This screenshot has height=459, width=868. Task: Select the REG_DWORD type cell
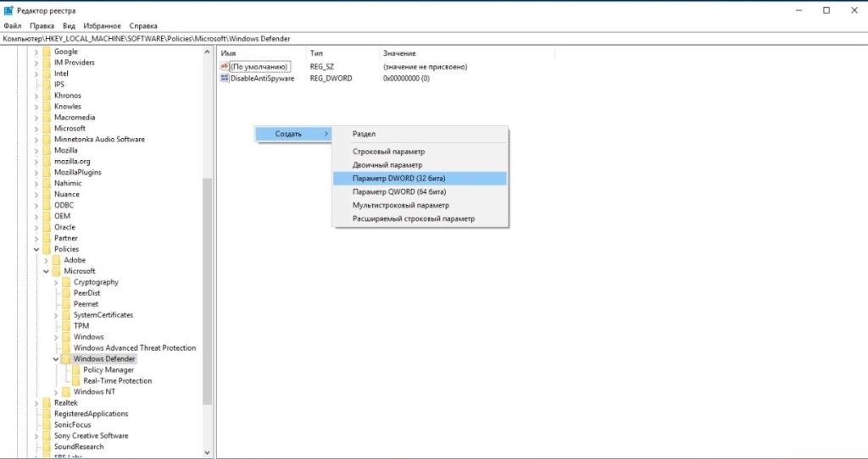click(x=331, y=79)
